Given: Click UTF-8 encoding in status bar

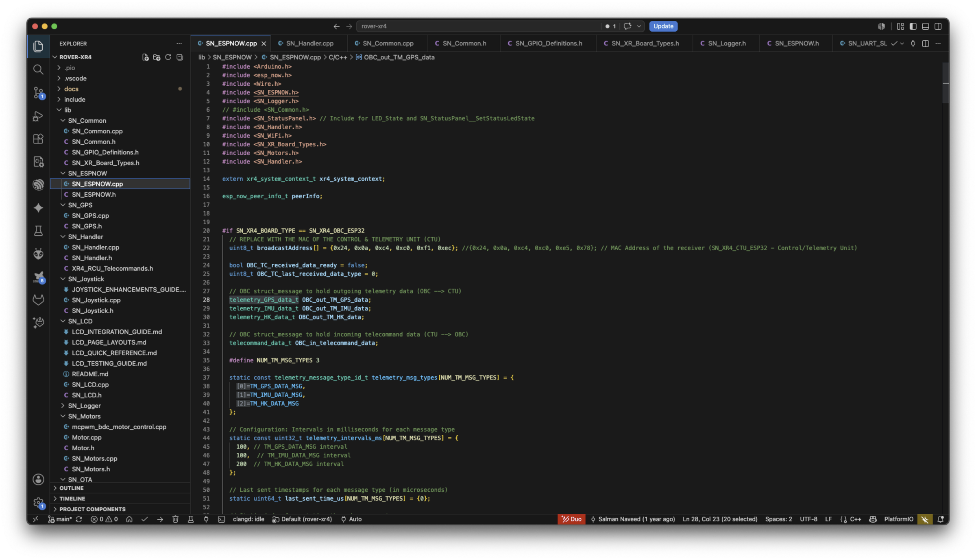Looking at the screenshot, I should point(808,519).
